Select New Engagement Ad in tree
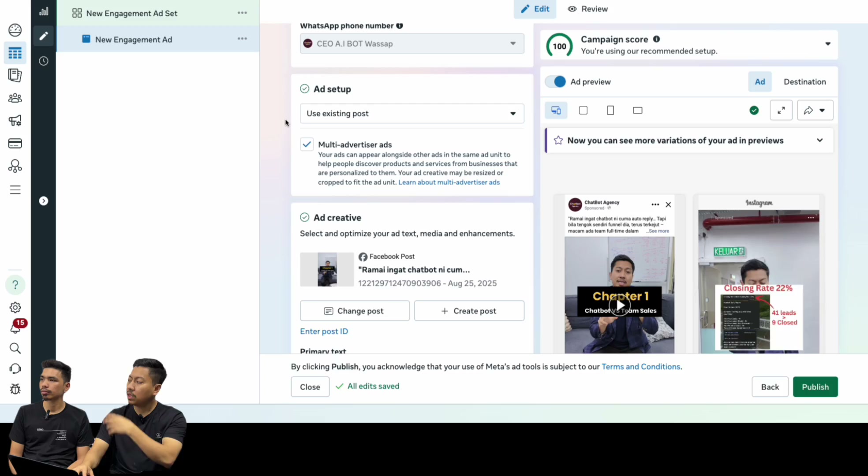868x476 pixels. (x=134, y=39)
